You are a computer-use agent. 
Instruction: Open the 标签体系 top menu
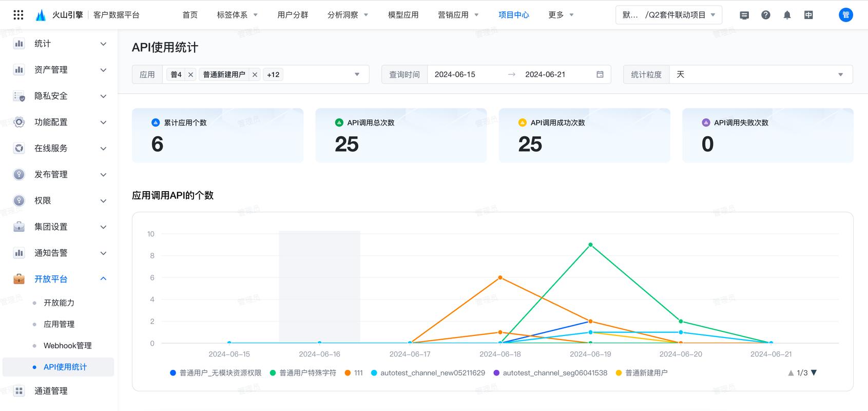237,15
